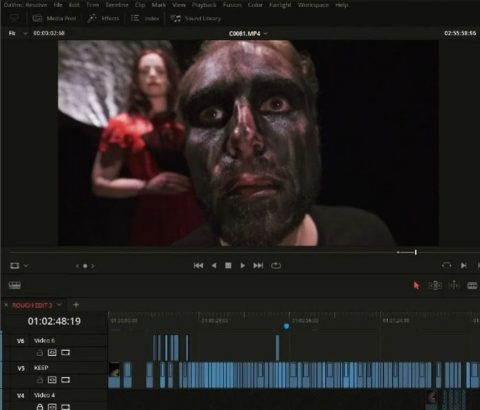Image resolution: width=480 pixels, height=410 pixels.
Task: Expand the ROUGH EDIT 3 tab dropdown
Action: (59, 305)
